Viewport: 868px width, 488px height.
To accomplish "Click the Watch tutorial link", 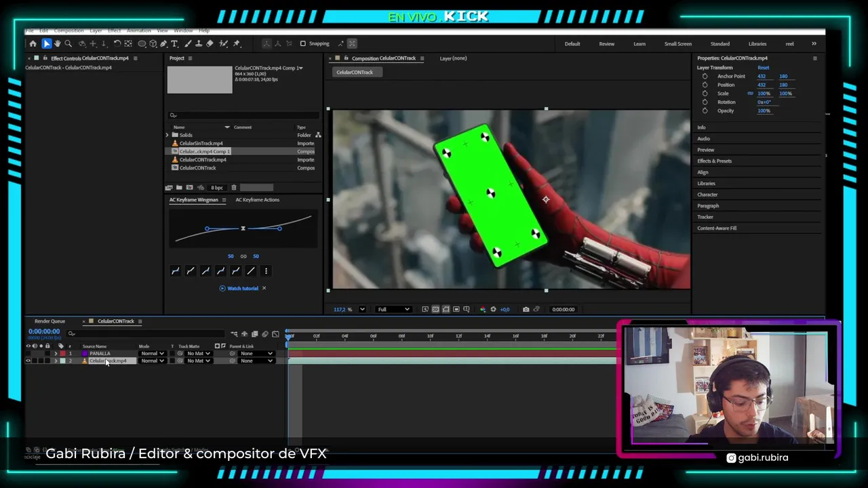I will (x=243, y=289).
